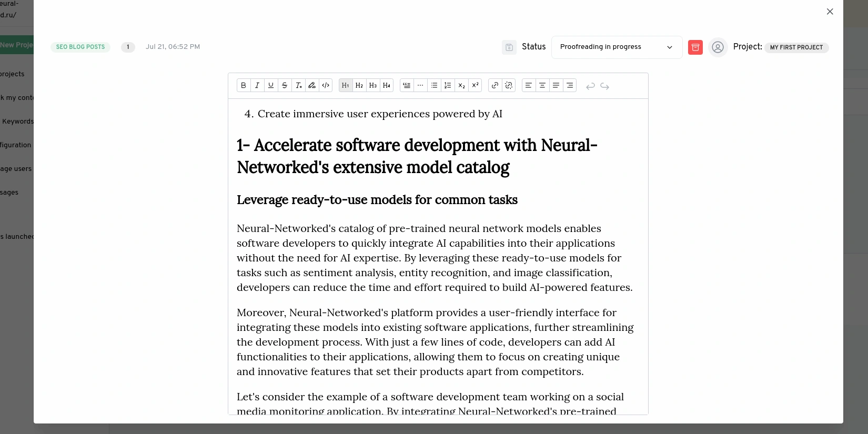The image size is (868, 434).
Task: Apply subscript formatting
Action: coord(461,85)
